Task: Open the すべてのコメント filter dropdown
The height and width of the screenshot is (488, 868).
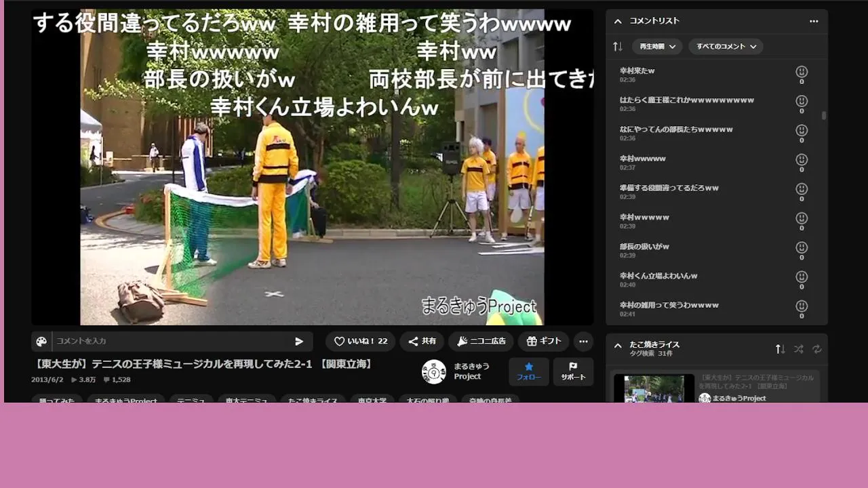Action: (x=726, y=47)
